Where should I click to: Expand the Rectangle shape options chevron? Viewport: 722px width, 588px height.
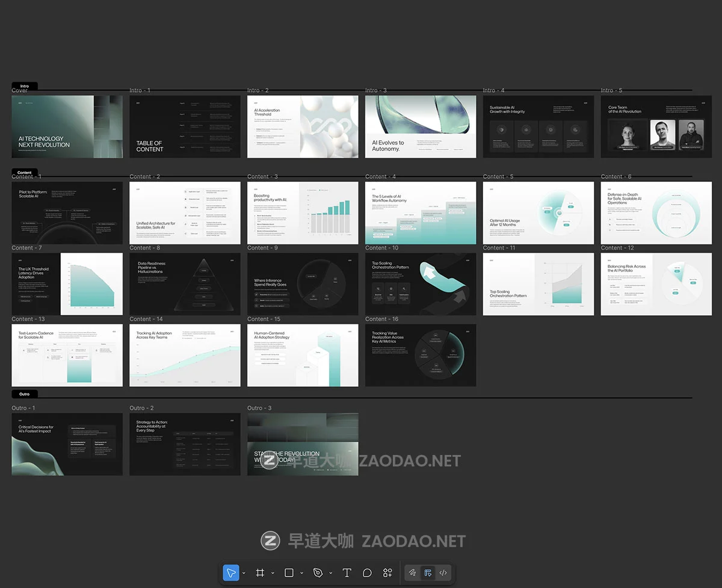coord(301,574)
